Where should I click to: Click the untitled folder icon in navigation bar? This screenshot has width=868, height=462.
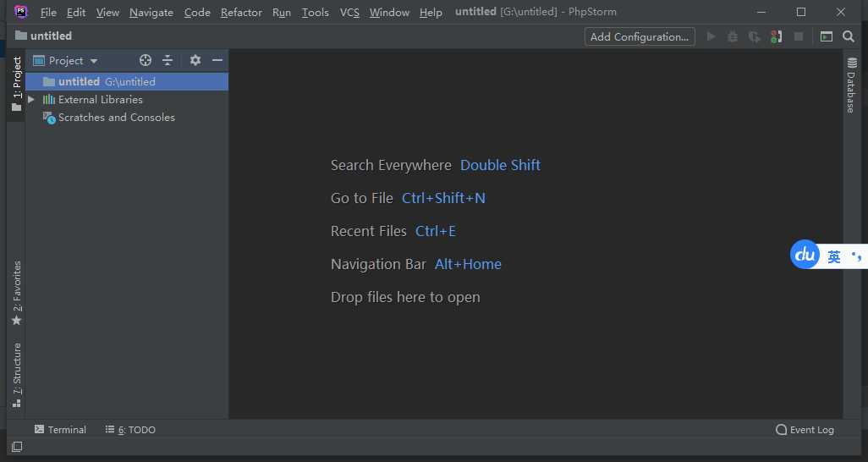tap(21, 36)
